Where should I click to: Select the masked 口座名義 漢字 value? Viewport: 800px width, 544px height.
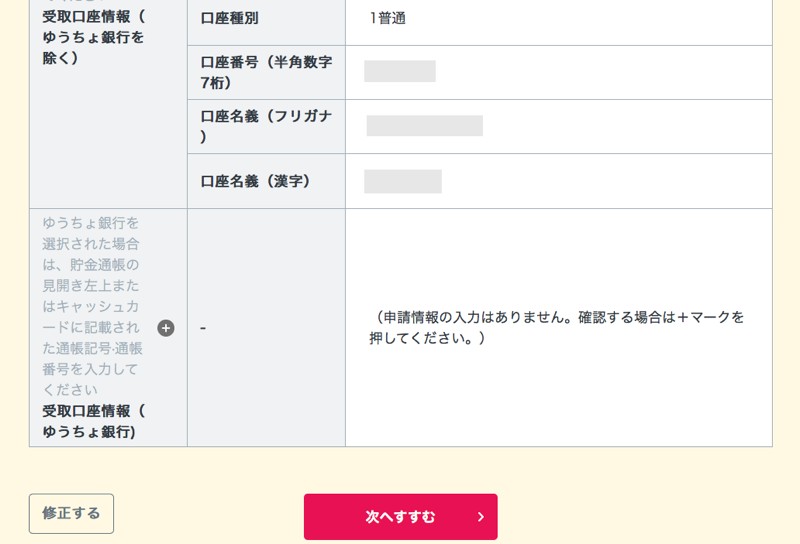point(402,181)
